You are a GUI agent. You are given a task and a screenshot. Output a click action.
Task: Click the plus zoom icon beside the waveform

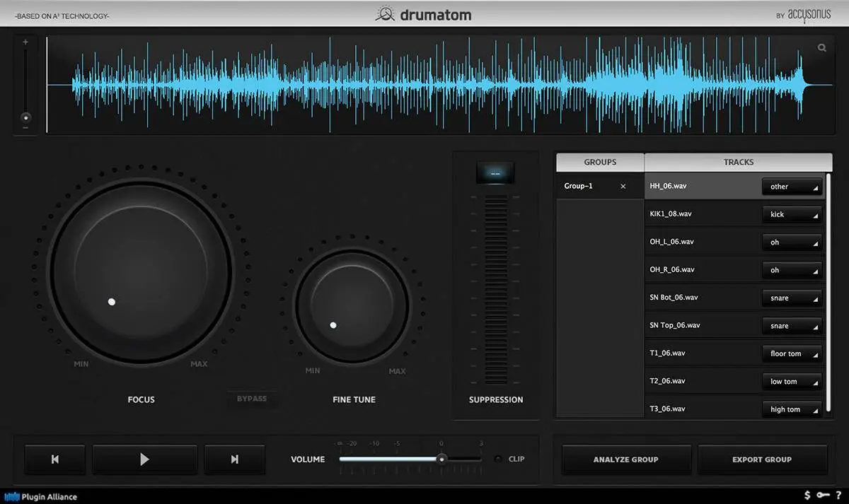click(x=25, y=42)
